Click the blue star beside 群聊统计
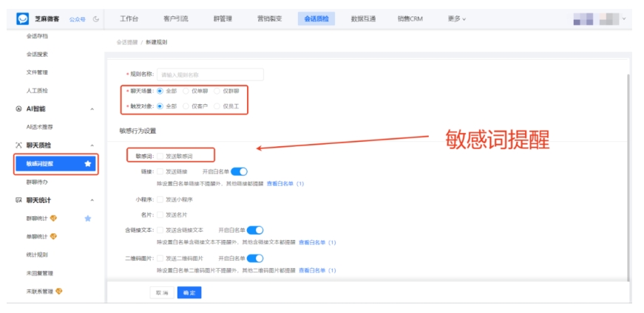 [x=88, y=219]
